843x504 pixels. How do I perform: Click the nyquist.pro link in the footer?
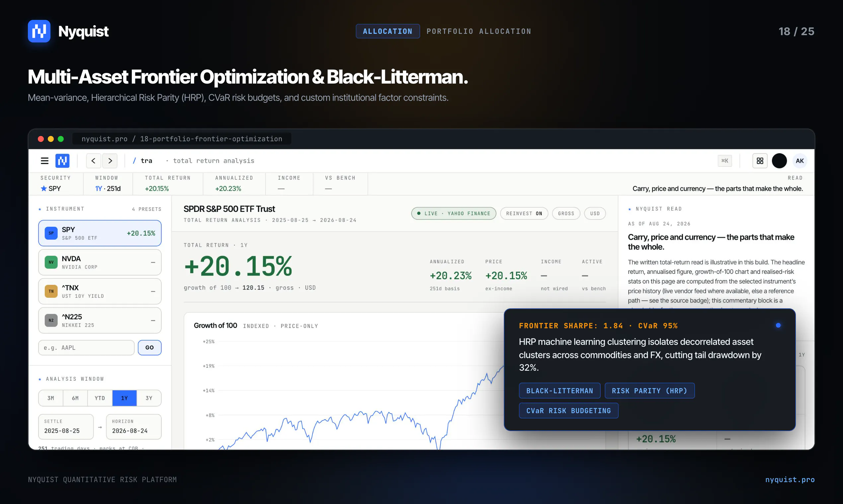tap(790, 479)
